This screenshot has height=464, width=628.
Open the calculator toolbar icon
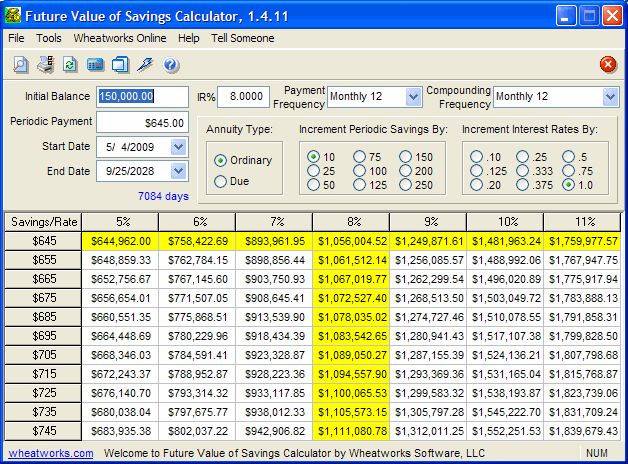(x=95, y=65)
